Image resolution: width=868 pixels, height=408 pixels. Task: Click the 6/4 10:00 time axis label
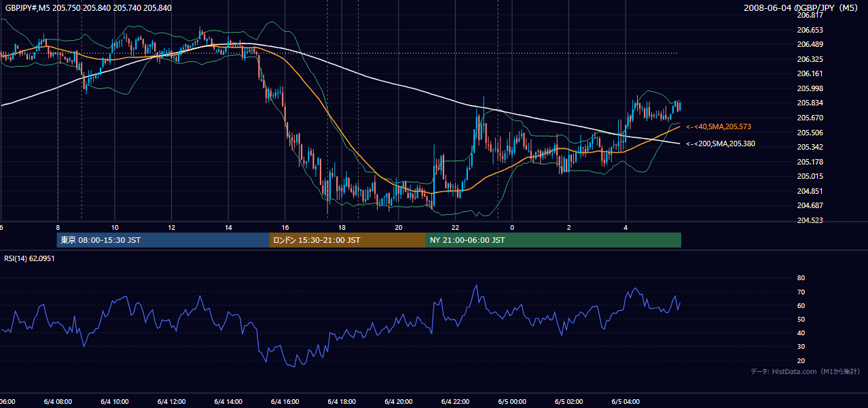(114, 401)
